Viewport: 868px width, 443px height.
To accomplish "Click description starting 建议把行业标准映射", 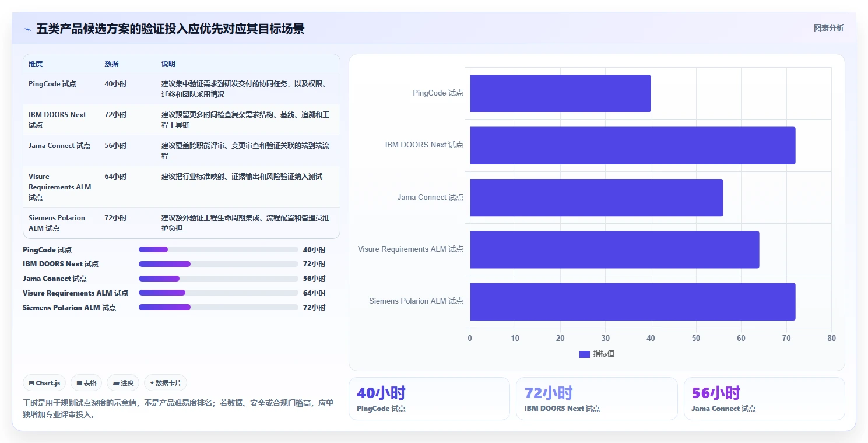I will [242, 177].
